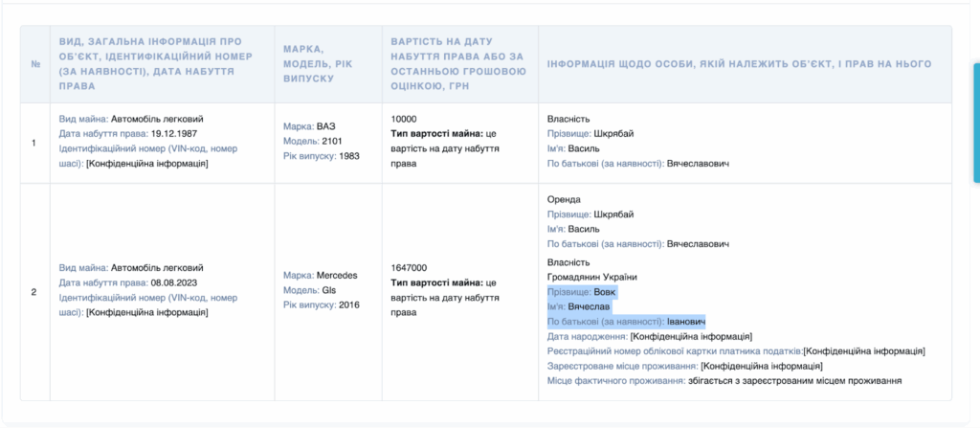This screenshot has width=980, height=428.
Task: Click the highlighted surname "Вовк"
Action: click(606, 291)
